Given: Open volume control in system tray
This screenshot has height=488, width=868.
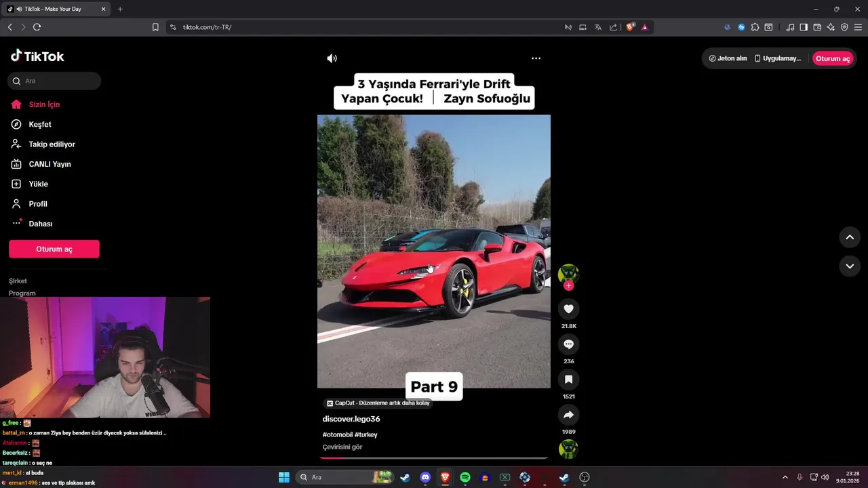Looking at the screenshot, I should tap(825, 477).
